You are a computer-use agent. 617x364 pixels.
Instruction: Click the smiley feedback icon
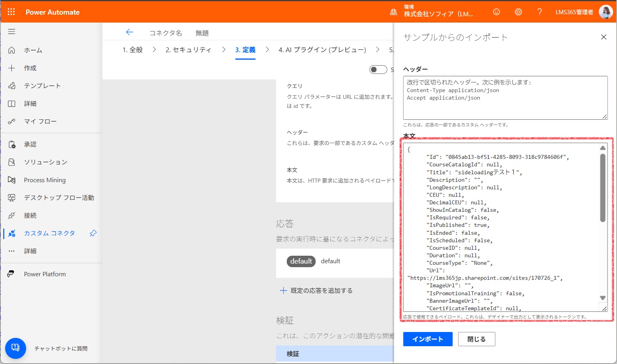click(x=496, y=12)
